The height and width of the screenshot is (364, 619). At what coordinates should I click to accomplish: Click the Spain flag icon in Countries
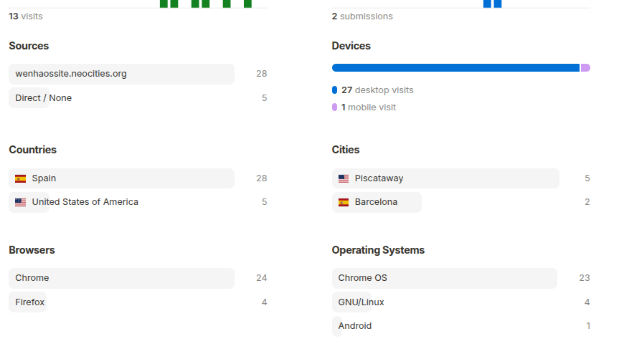click(20, 178)
